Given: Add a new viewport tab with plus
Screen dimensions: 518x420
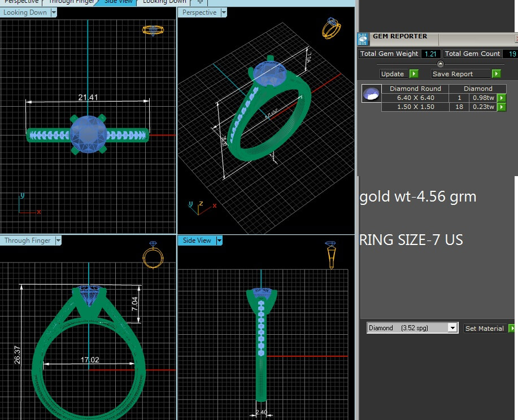Looking at the screenshot, I should point(199,2).
